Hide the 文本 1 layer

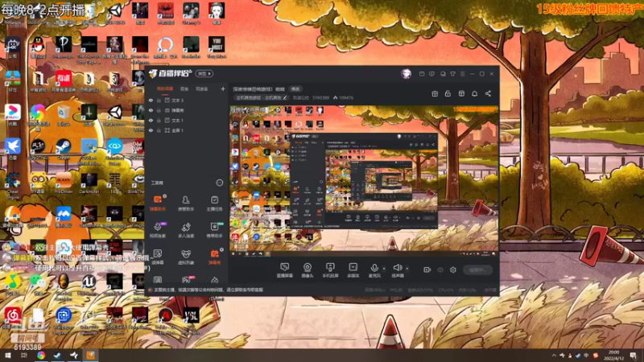point(151,120)
